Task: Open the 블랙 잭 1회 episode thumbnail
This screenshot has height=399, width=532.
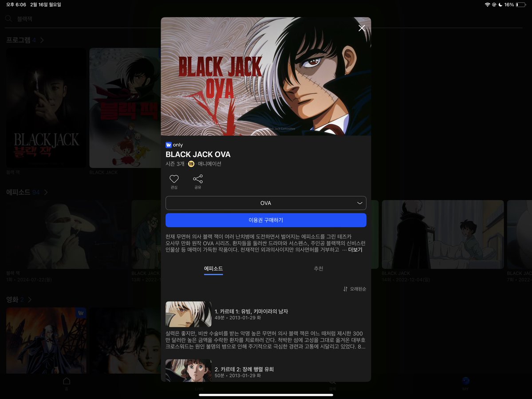Action: [67, 234]
